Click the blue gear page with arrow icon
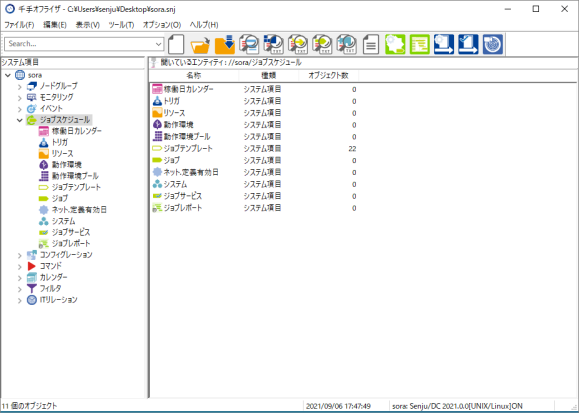This screenshot has height=413, width=579. coord(444,44)
